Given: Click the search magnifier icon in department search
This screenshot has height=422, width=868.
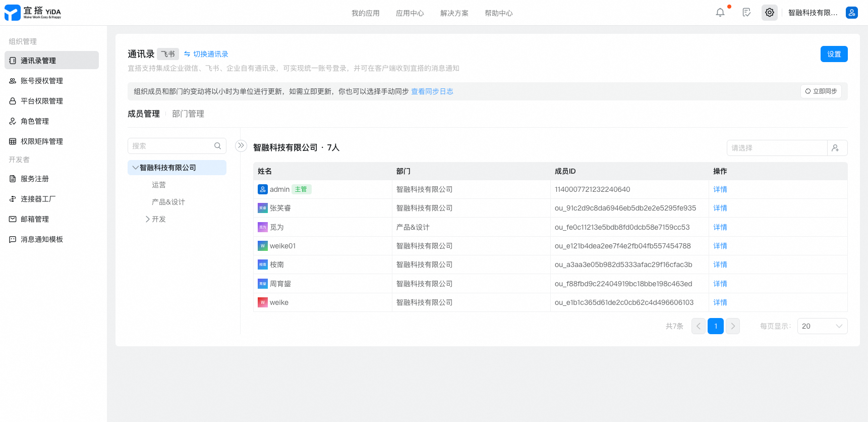Looking at the screenshot, I should click(x=217, y=146).
